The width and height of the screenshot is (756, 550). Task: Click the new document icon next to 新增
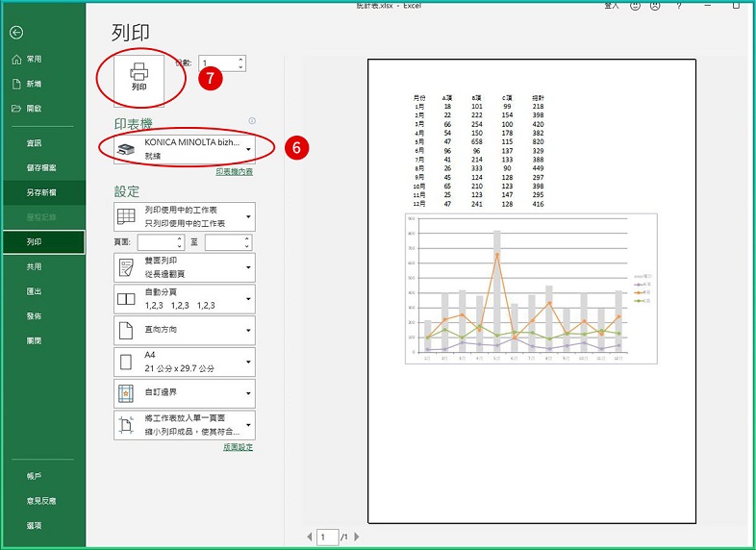click(16, 84)
